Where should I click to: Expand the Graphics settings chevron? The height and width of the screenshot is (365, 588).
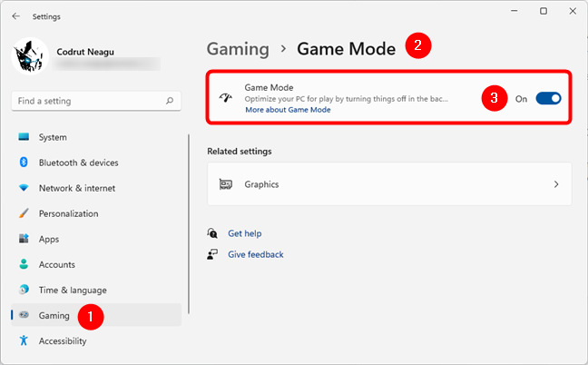click(556, 184)
